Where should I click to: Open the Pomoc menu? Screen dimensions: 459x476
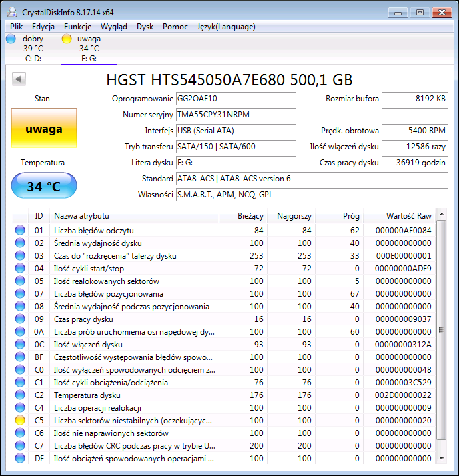point(175,27)
